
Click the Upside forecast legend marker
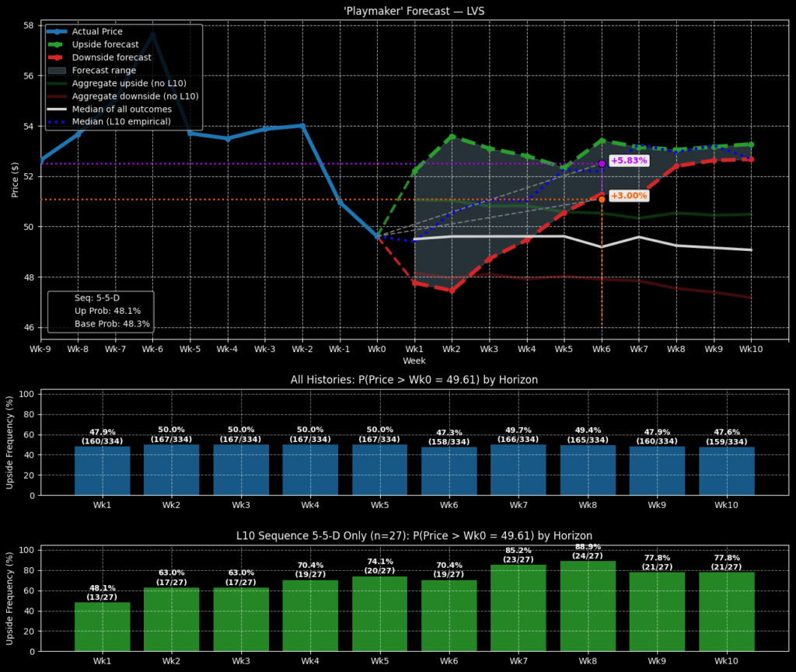58,45
